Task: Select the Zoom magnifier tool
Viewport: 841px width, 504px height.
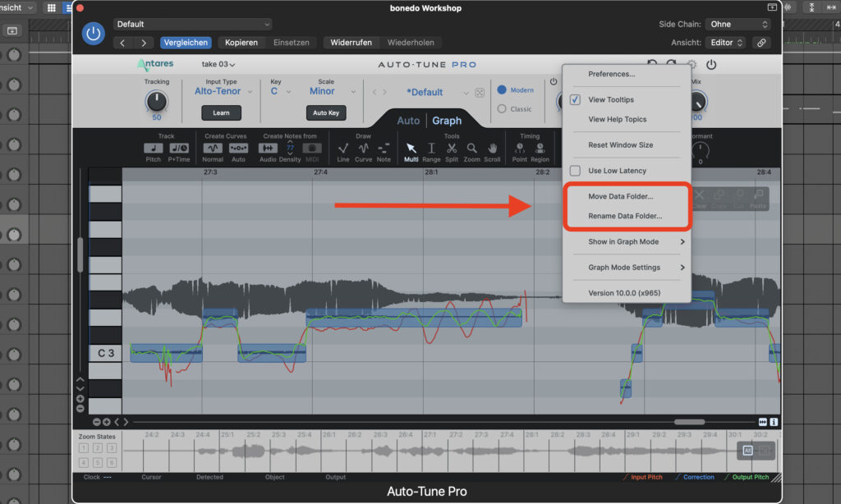Action: tap(472, 148)
